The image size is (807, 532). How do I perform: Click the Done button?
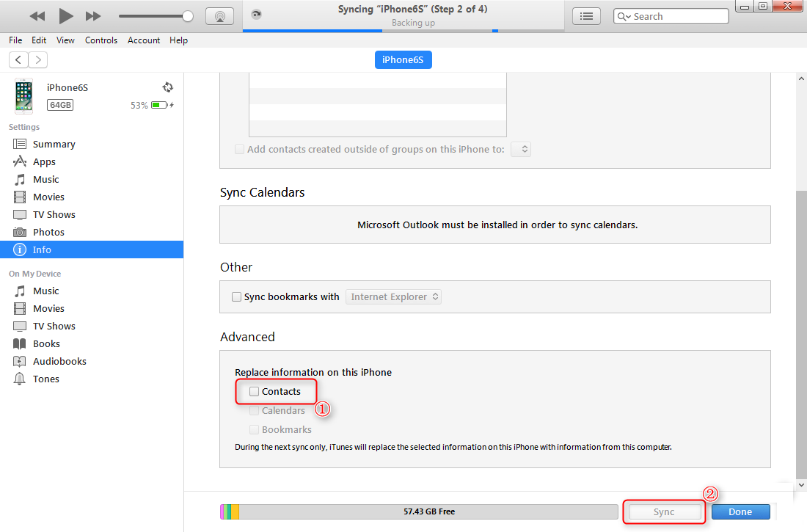(740, 511)
